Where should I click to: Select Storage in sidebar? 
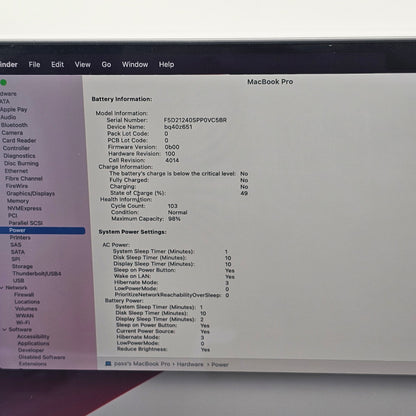pos(22,266)
